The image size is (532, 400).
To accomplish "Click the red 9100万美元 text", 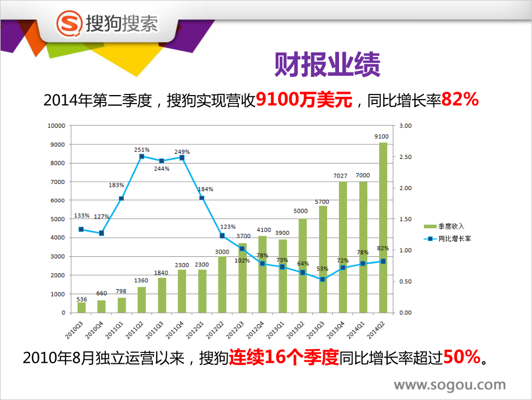I will pyautogui.click(x=304, y=100).
